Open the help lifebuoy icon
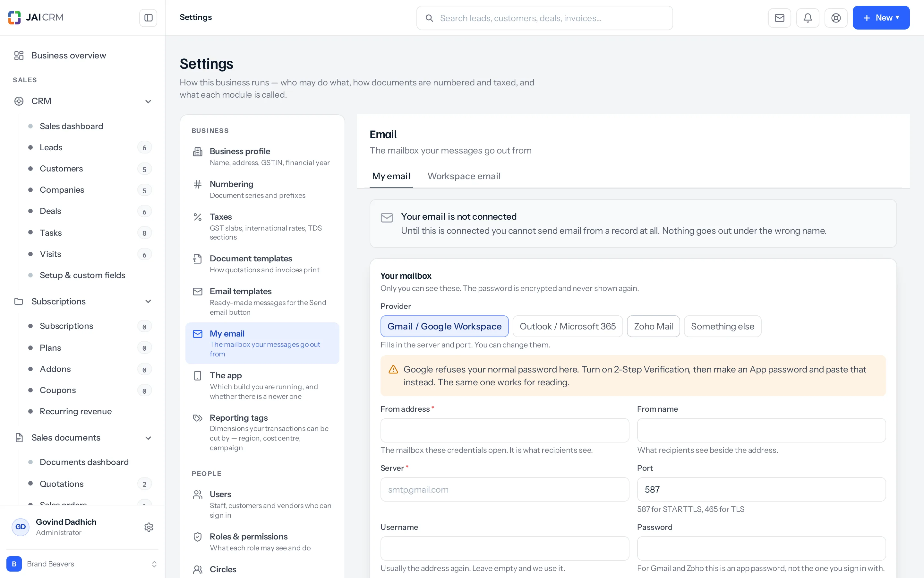The width and height of the screenshot is (924, 578). [836, 18]
